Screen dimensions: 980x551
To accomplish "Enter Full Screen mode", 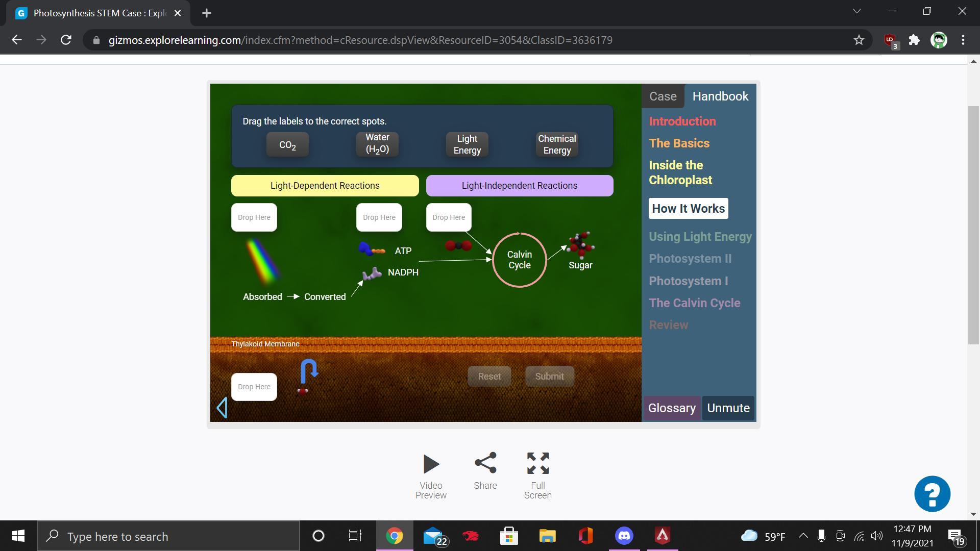I will point(537,463).
